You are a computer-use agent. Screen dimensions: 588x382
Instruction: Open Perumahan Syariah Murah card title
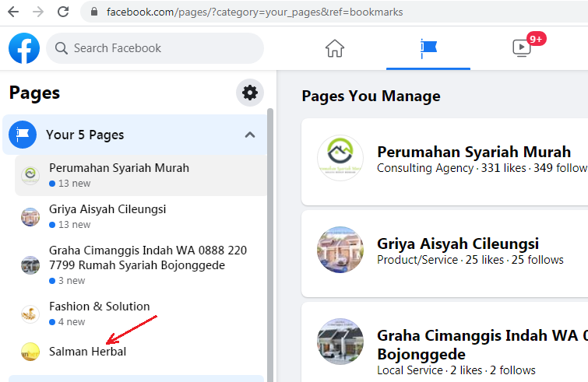[474, 152]
